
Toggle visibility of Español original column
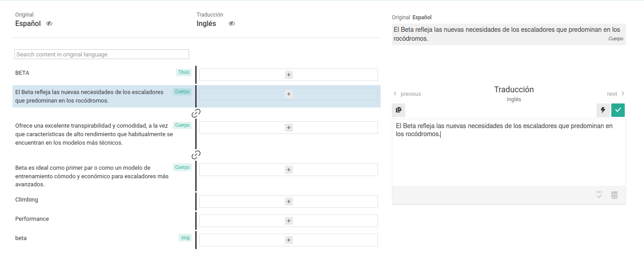(49, 24)
